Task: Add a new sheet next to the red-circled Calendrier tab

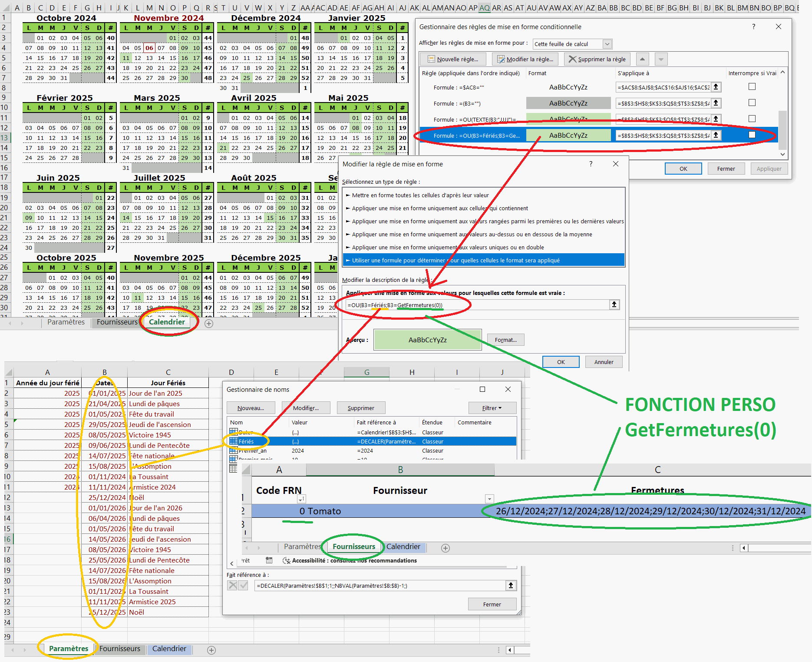Action: tap(209, 324)
